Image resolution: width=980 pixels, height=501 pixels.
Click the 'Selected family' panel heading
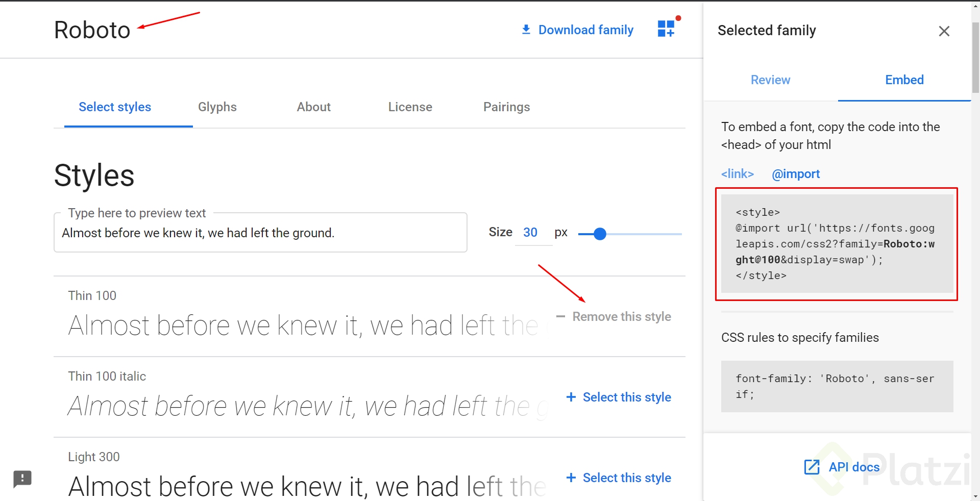(x=767, y=31)
